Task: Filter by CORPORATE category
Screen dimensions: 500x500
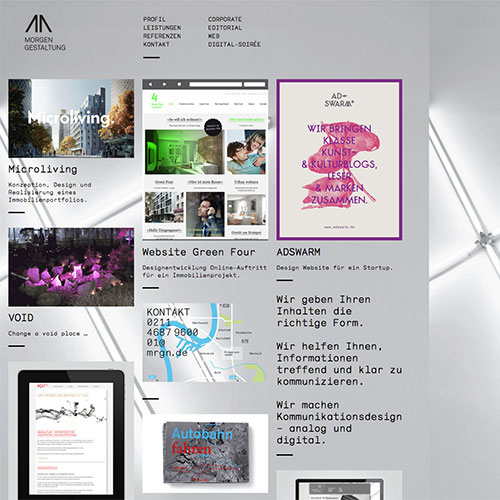Action: pyautogui.click(x=225, y=19)
